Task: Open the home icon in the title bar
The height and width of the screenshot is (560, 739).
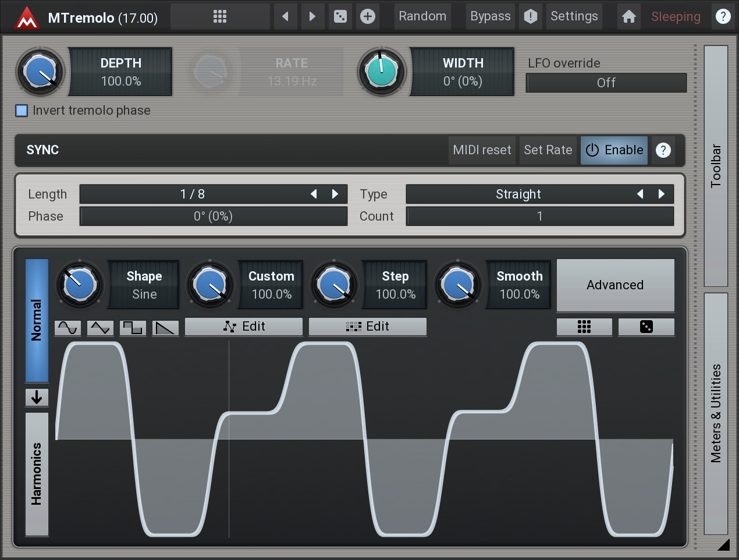Action: pyautogui.click(x=628, y=16)
